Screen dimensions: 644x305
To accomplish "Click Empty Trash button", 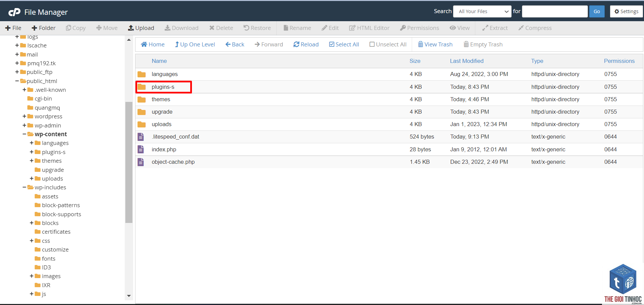I will (x=483, y=44).
